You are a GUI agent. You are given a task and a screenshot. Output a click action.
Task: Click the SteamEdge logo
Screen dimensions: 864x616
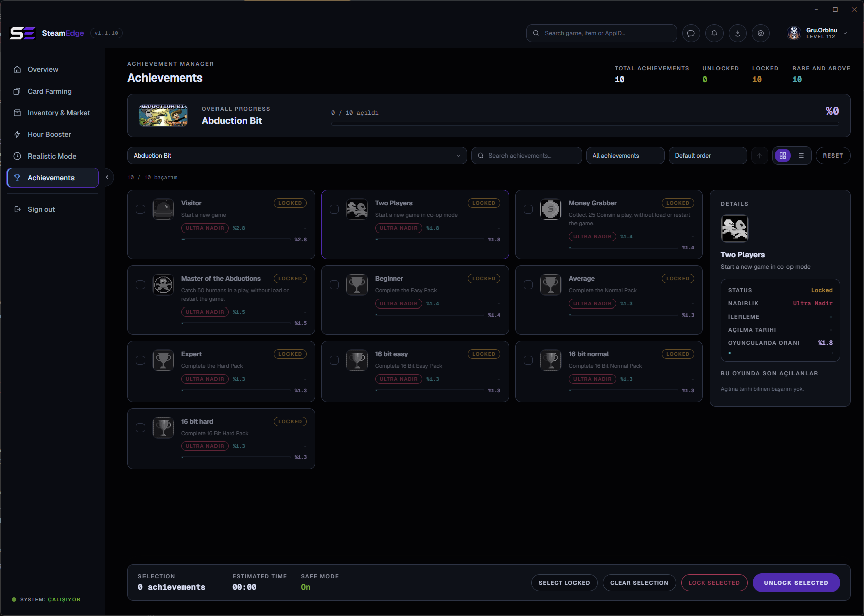(22, 33)
